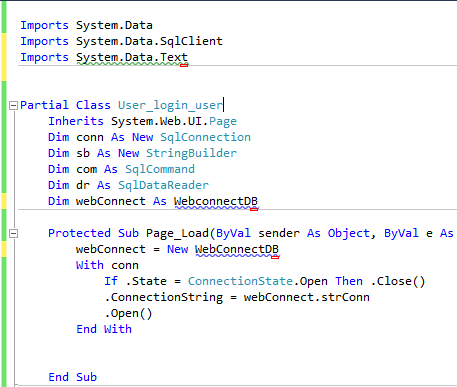Click the underlined System.Data.Text import
Screen dimensions: 457x387
point(132,57)
